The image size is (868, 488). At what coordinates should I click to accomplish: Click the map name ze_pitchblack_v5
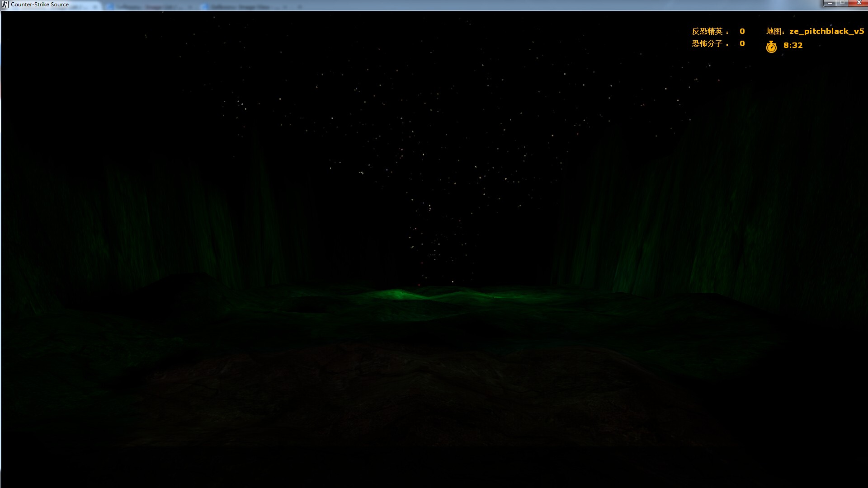[x=826, y=31]
